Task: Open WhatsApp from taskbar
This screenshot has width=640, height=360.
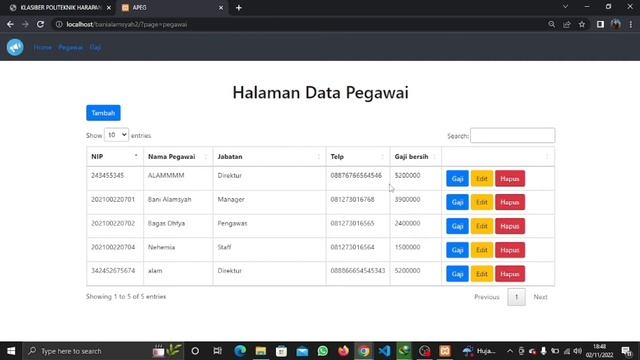Action: pos(322,351)
